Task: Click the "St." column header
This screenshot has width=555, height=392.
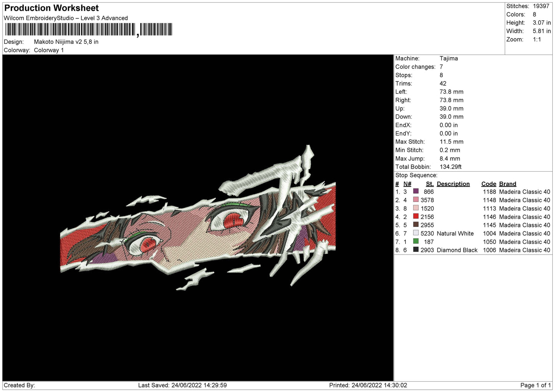Action: pyautogui.click(x=430, y=184)
